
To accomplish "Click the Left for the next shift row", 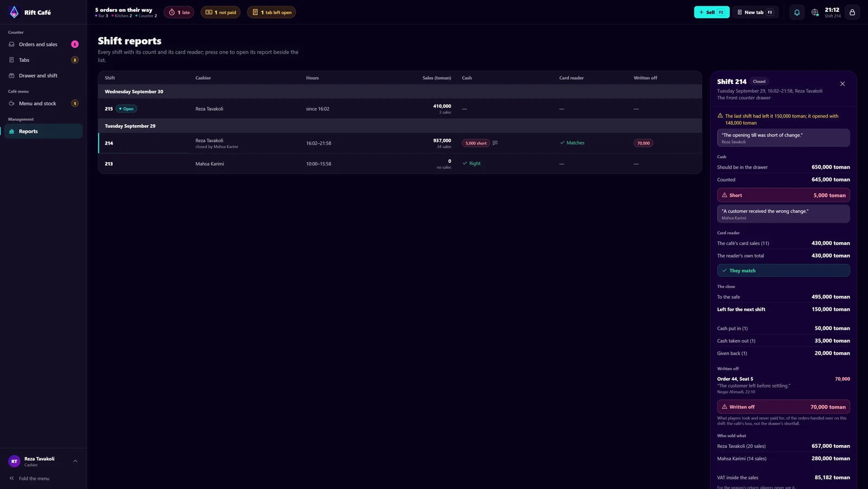I will (783, 310).
